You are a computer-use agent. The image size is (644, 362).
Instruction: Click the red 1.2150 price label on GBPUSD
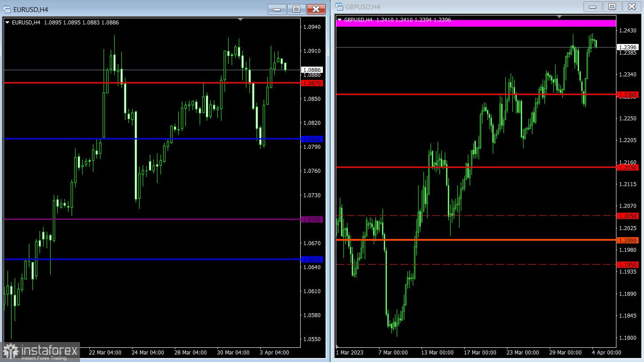tap(628, 167)
